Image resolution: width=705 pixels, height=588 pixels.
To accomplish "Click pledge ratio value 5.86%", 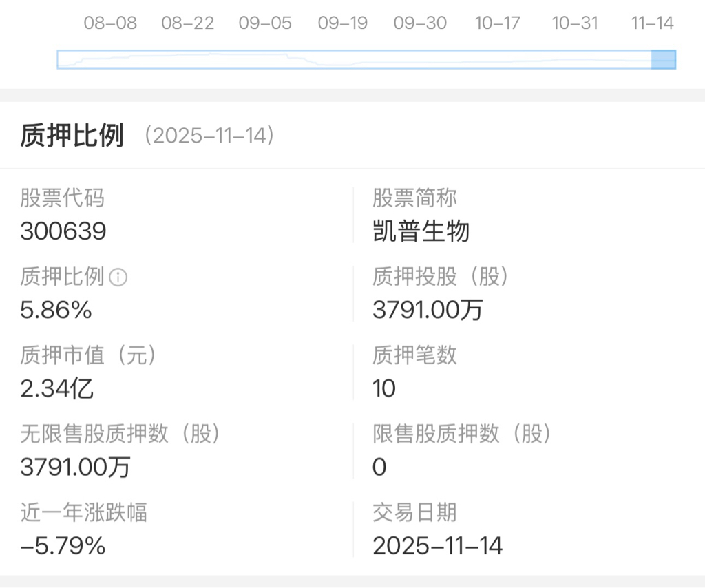I will [56, 310].
